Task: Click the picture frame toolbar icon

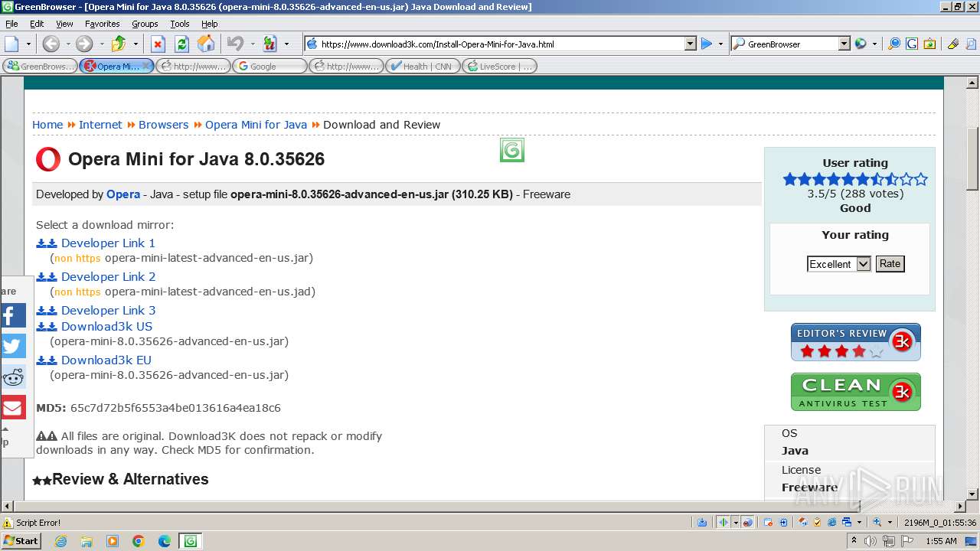Action: (929, 44)
